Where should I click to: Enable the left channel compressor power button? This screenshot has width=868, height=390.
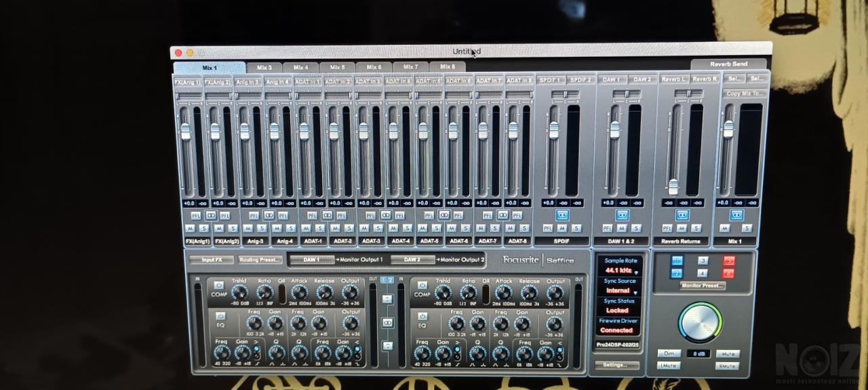(218, 286)
